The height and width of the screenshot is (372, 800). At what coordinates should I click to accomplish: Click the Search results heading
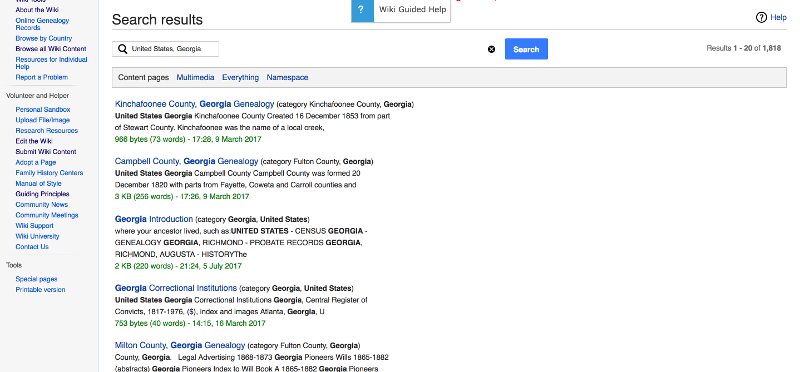click(157, 20)
